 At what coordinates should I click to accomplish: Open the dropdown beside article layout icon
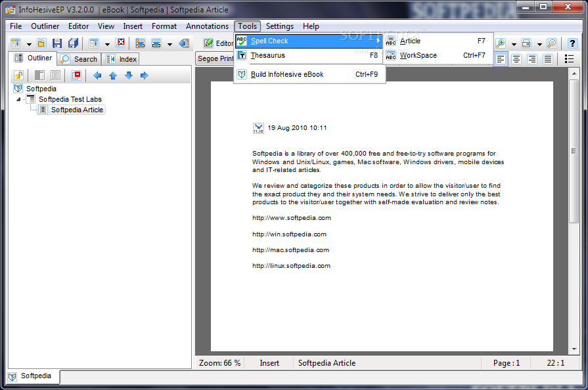[x=107, y=44]
